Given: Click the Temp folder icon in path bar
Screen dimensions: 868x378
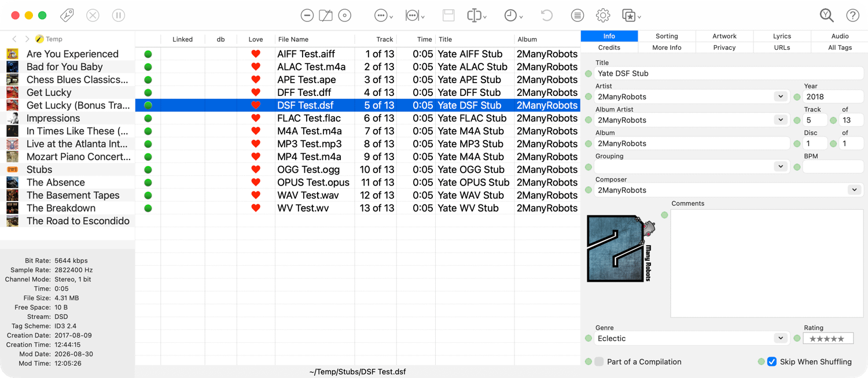Looking at the screenshot, I should coord(39,39).
